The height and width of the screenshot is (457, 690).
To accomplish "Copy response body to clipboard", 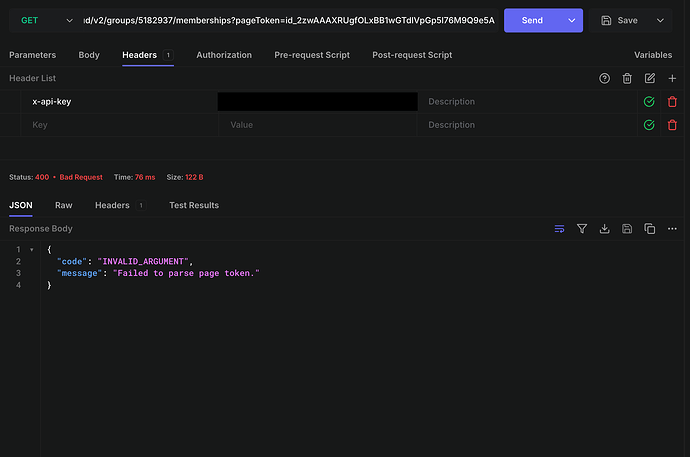I will 650,229.
